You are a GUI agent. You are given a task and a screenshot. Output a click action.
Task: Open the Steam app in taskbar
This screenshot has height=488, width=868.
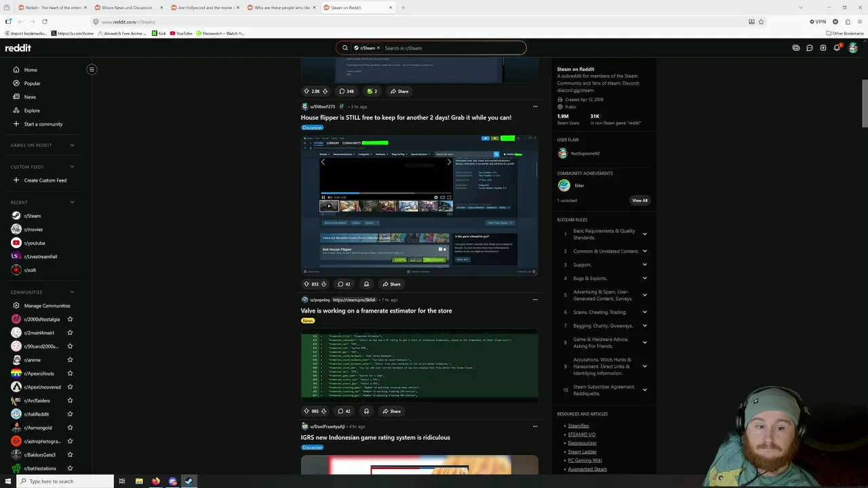click(189, 481)
